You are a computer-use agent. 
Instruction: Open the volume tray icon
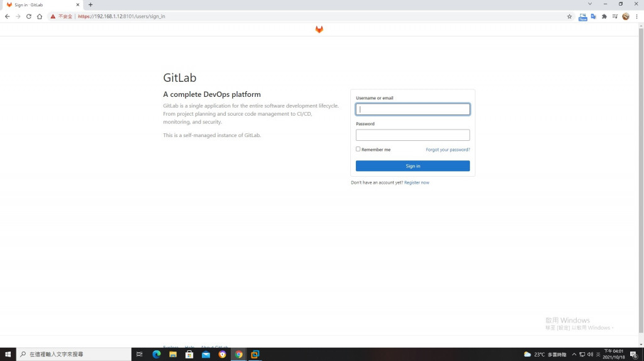point(590,354)
